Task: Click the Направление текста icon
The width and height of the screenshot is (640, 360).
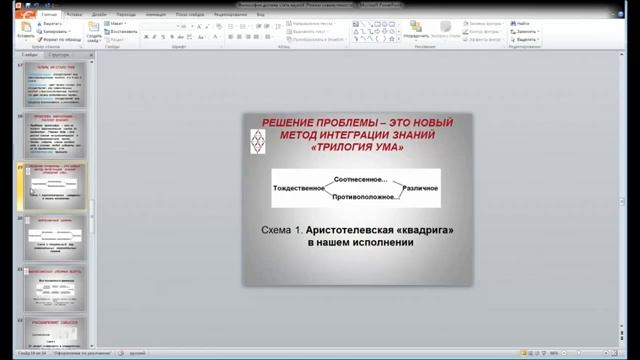Action: pyautogui.click(x=289, y=24)
